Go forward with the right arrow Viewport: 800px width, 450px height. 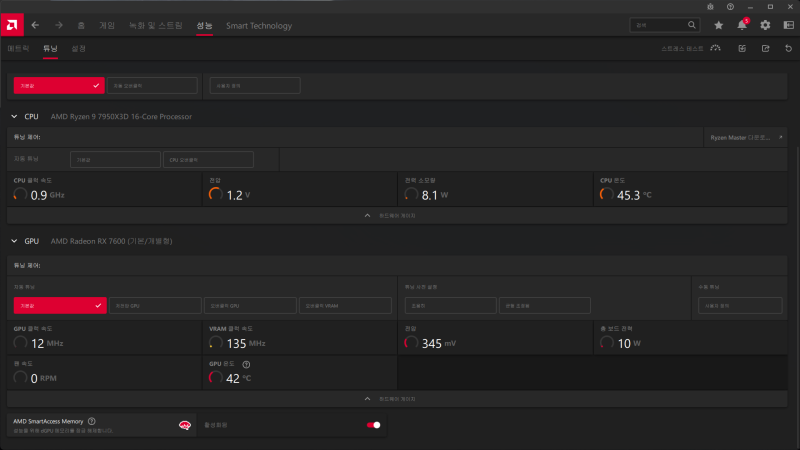[59, 25]
